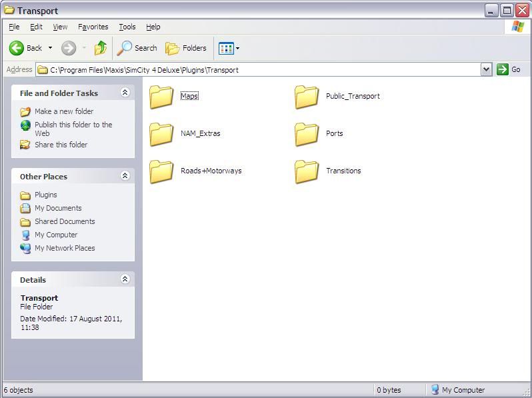Click the My Network Places icon
The height and width of the screenshot is (398, 532).
click(x=25, y=249)
